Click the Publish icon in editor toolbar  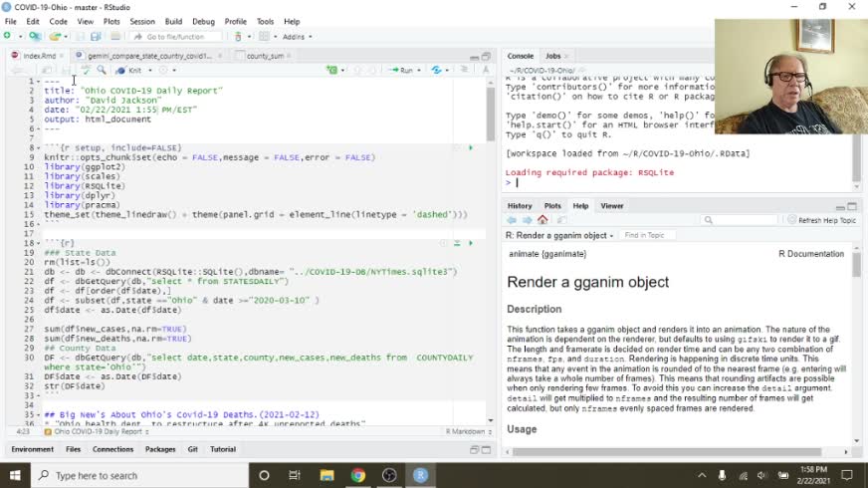point(437,71)
